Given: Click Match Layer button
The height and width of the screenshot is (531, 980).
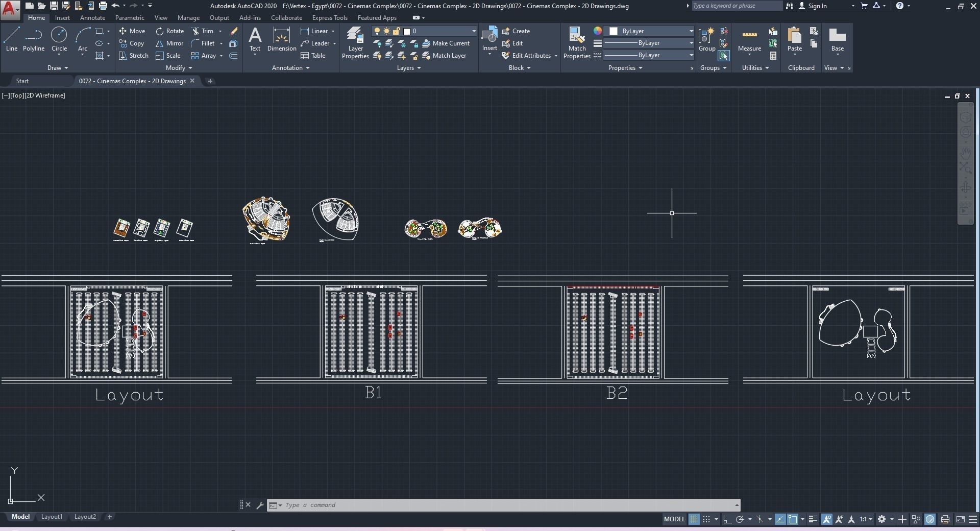Looking at the screenshot, I should click(444, 56).
